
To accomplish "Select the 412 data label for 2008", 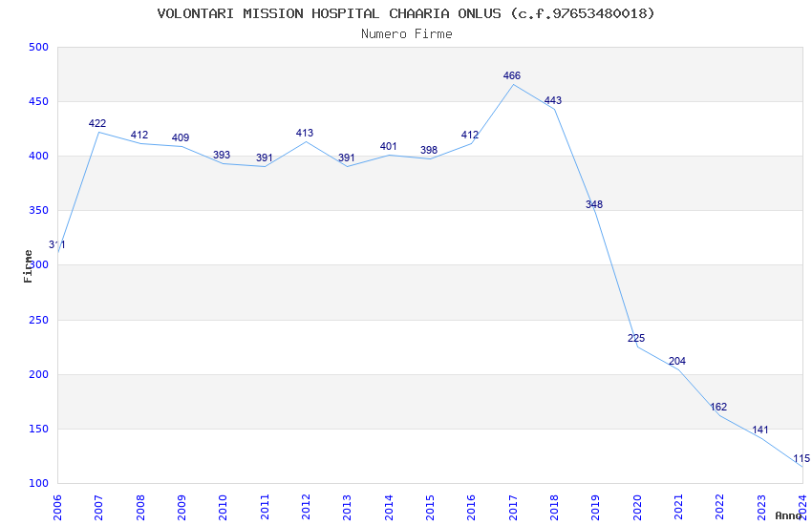I will click(x=139, y=135).
